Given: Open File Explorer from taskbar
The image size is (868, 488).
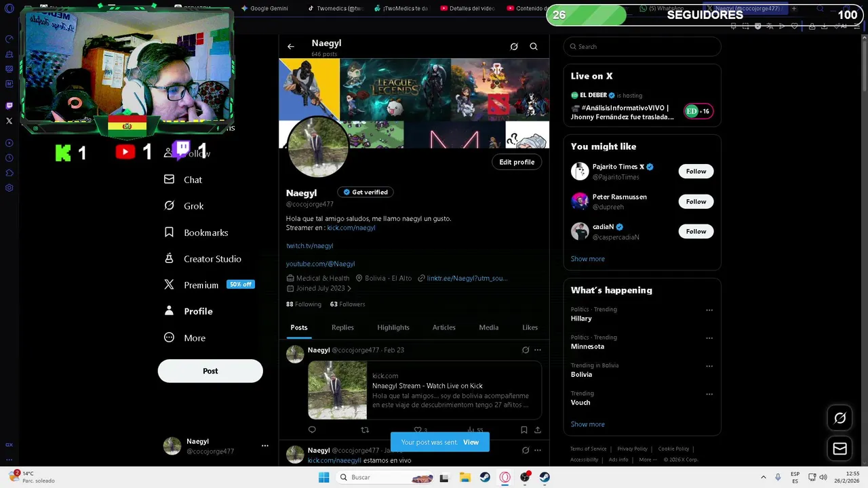Looking at the screenshot, I should (x=465, y=477).
